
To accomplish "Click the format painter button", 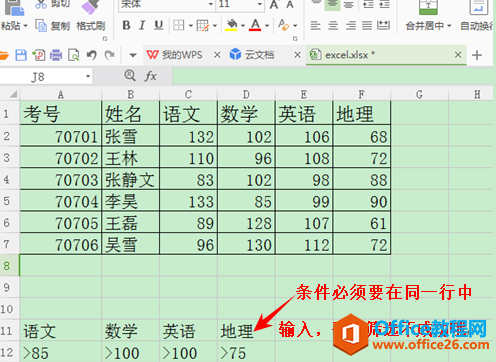I will tap(91, 26).
